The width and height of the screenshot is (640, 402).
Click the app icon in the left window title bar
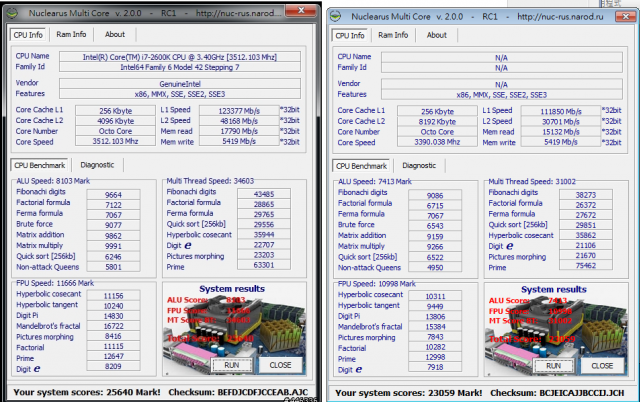click(12, 13)
